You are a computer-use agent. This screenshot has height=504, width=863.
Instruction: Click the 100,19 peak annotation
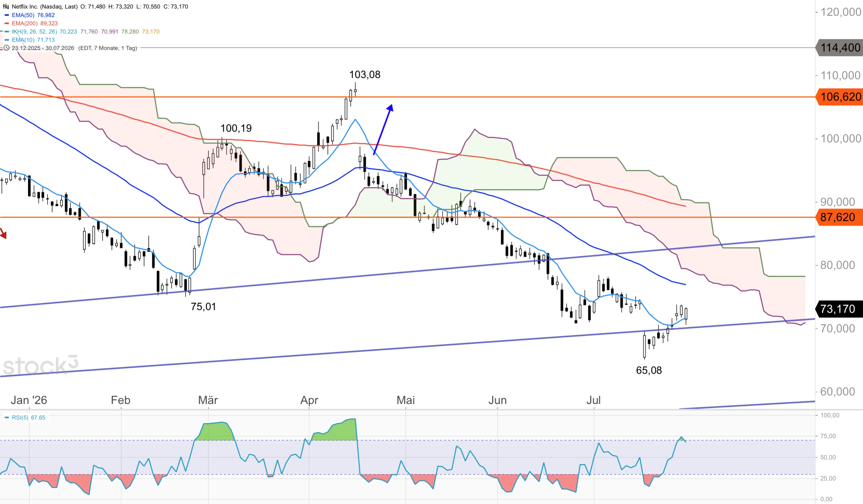236,128
